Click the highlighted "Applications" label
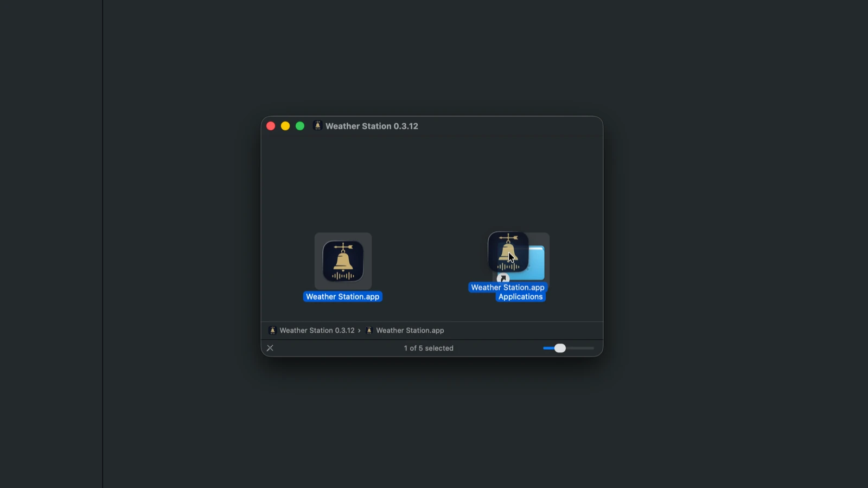The width and height of the screenshot is (868, 488). click(520, 297)
